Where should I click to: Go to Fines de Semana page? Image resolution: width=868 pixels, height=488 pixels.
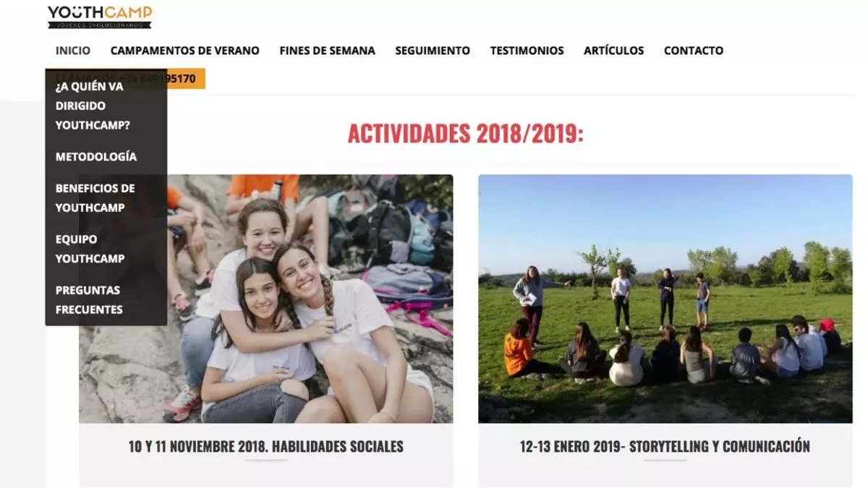click(x=327, y=51)
